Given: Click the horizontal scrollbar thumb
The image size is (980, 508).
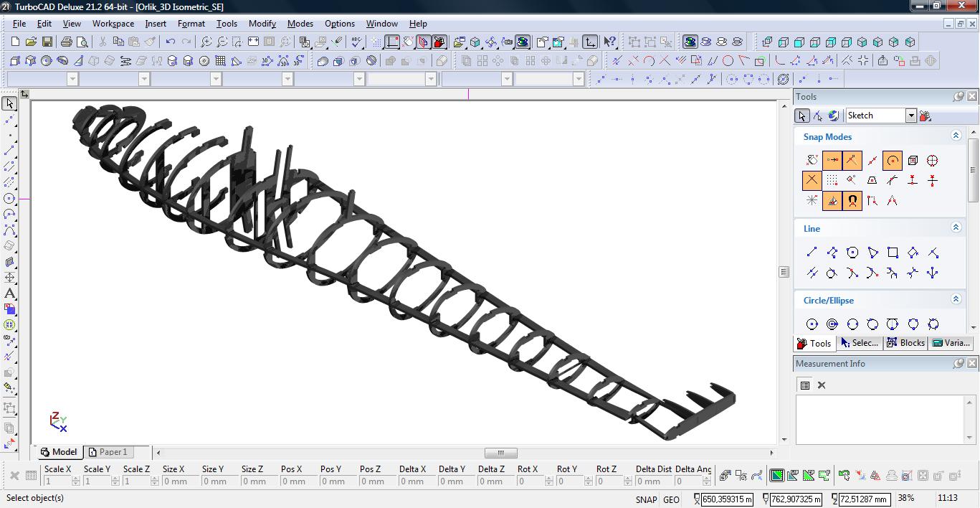Looking at the screenshot, I should click(x=500, y=453).
